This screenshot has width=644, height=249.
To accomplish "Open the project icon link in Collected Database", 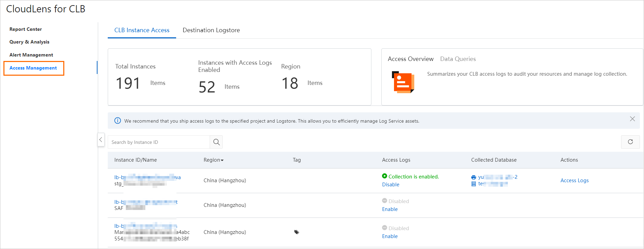I will pos(474,177).
